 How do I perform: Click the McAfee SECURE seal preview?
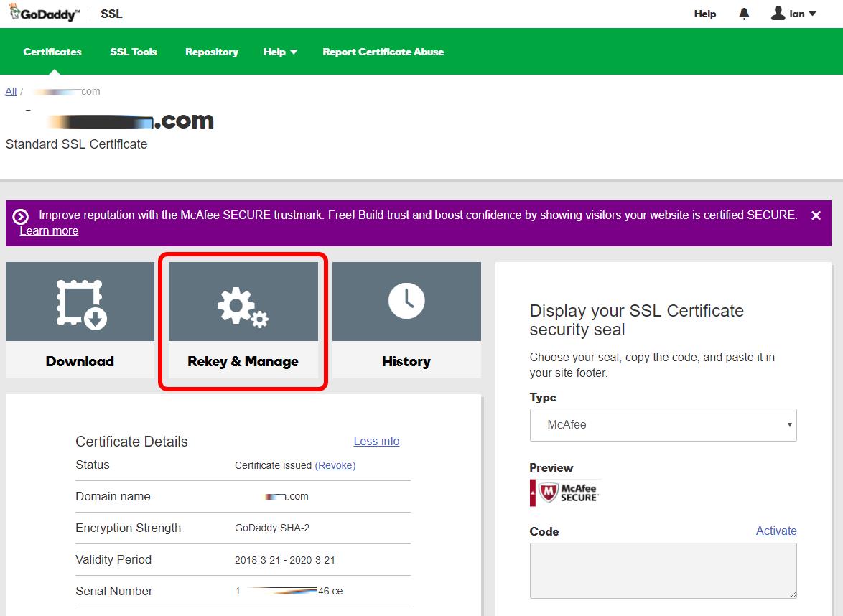(564, 493)
